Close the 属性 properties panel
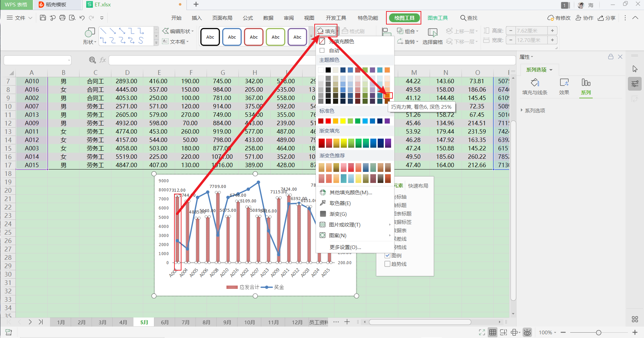This screenshot has width=644, height=338. tap(620, 57)
